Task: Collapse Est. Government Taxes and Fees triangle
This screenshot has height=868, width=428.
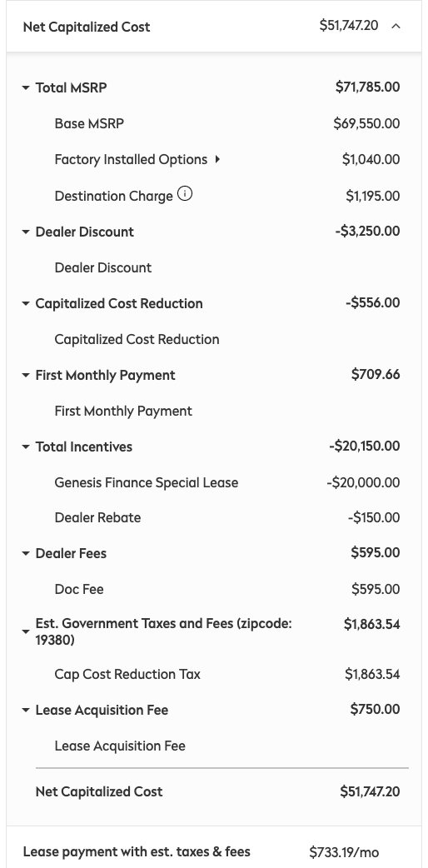Action: click(x=26, y=631)
